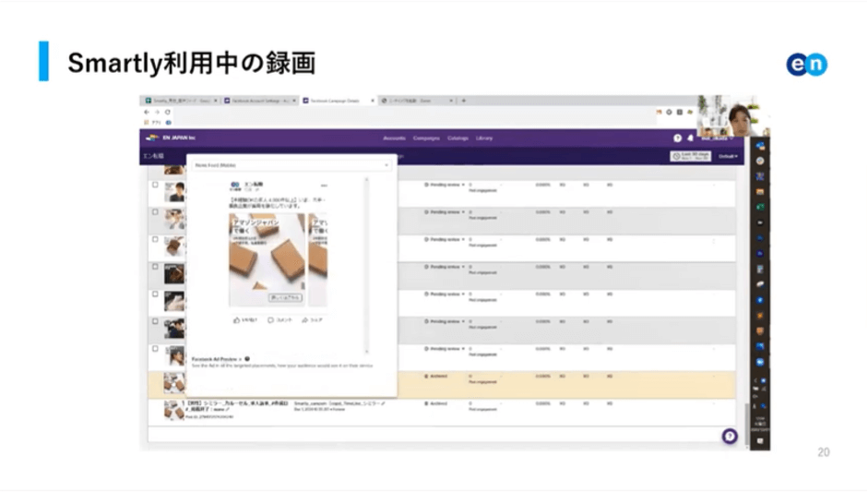Image resolution: width=868 pixels, height=492 pixels.
Task: Close the Facebook Account Settings tab
Action: [294, 101]
